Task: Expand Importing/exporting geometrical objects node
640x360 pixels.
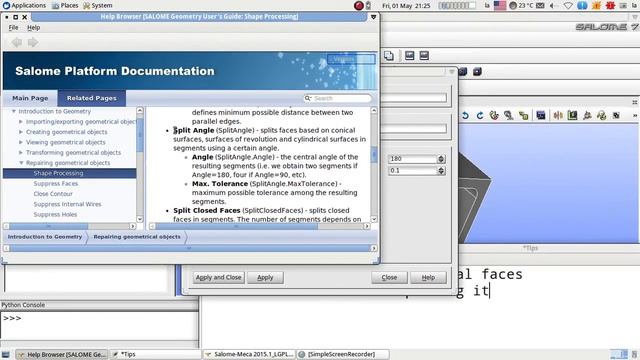Action: [x=21, y=122]
